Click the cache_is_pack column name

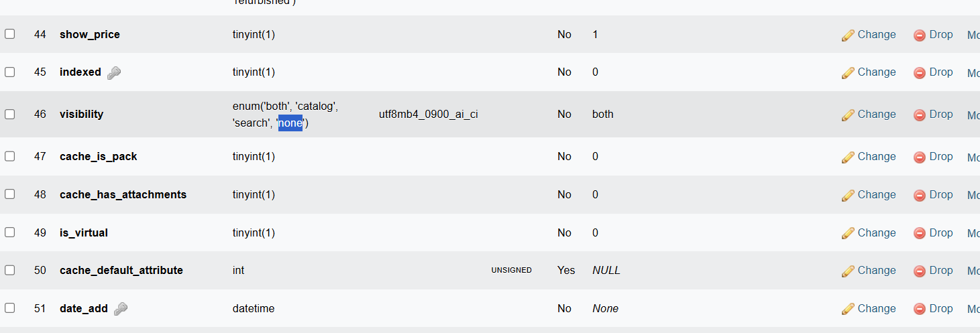tap(98, 156)
